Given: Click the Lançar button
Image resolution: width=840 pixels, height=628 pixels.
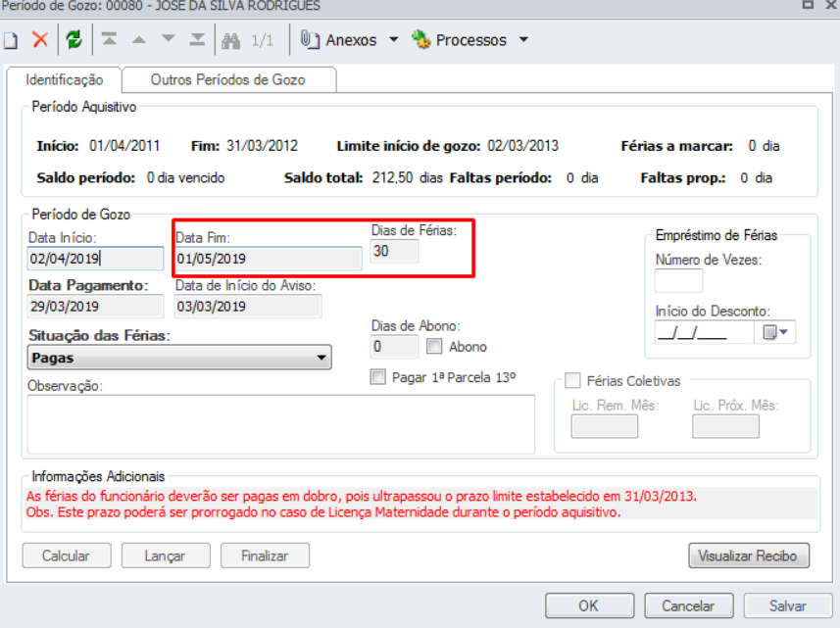Looking at the screenshot, I should click(x=166, y=556).
